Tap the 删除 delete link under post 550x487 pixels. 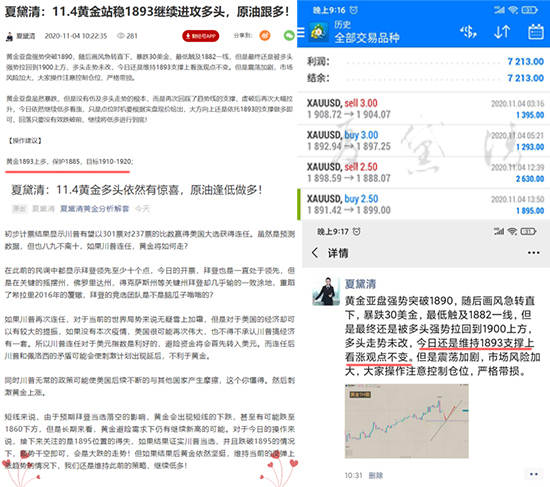point(376,475)
